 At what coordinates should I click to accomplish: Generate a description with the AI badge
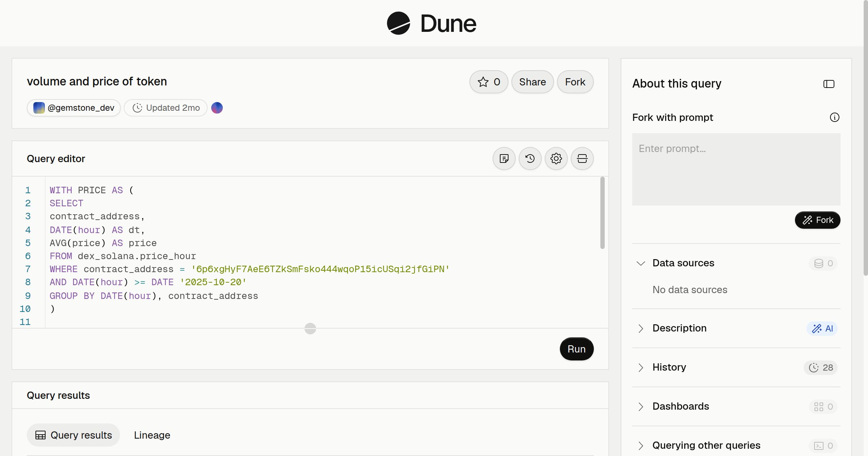pyautogui.click(x=822, y=328)
